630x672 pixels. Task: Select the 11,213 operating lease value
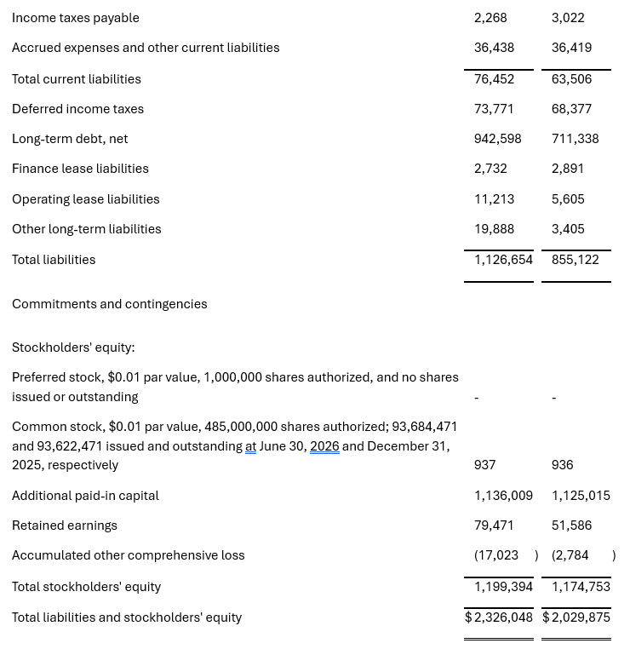coord(494,199)
